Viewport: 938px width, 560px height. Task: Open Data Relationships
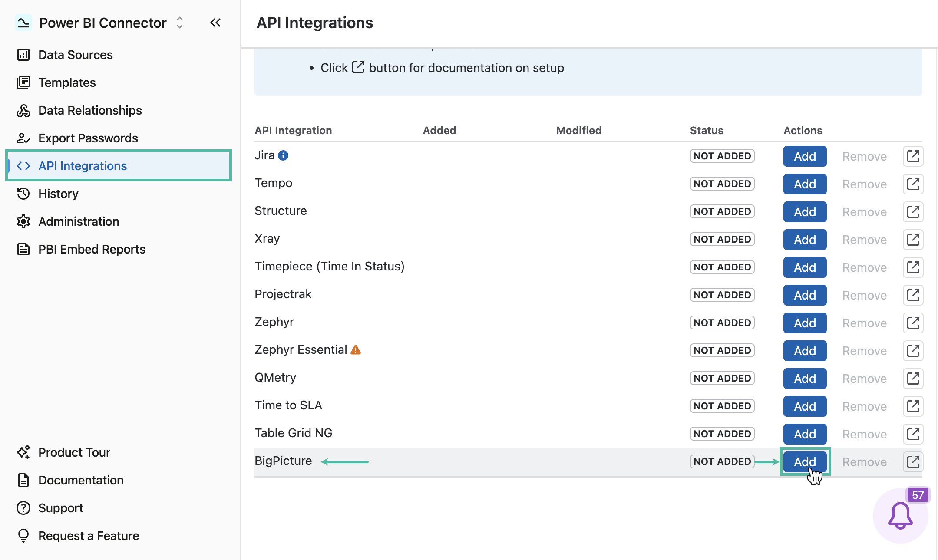click(90, 110)
